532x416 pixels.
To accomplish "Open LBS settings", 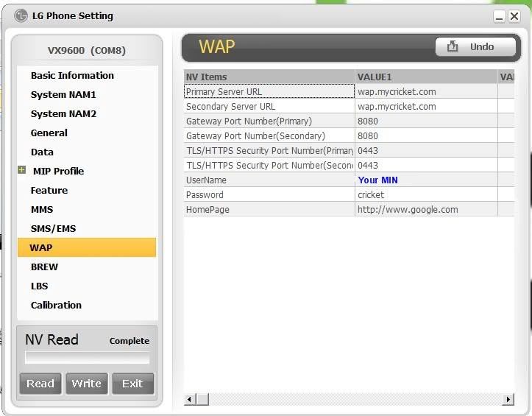I will [39, 286].
